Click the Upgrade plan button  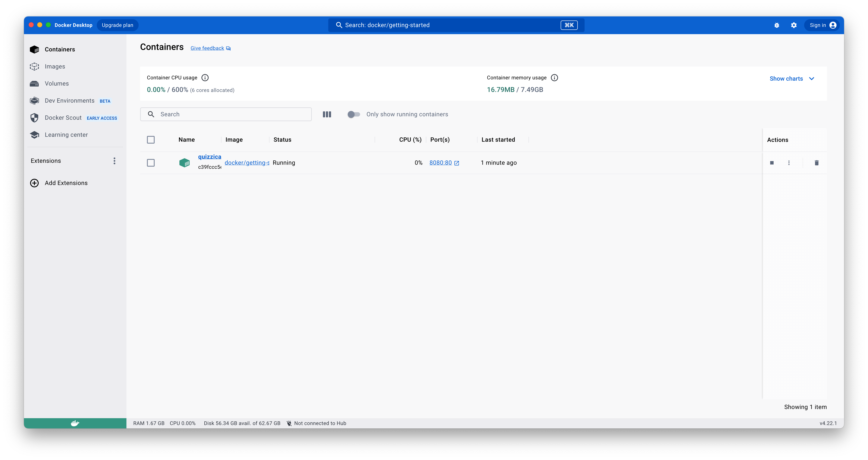(x=118, y=25)
